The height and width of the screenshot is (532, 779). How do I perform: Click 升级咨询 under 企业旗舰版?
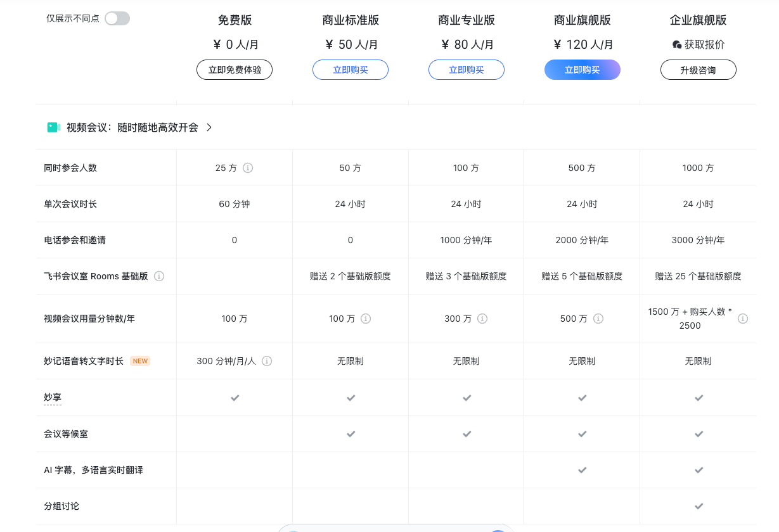699,70
